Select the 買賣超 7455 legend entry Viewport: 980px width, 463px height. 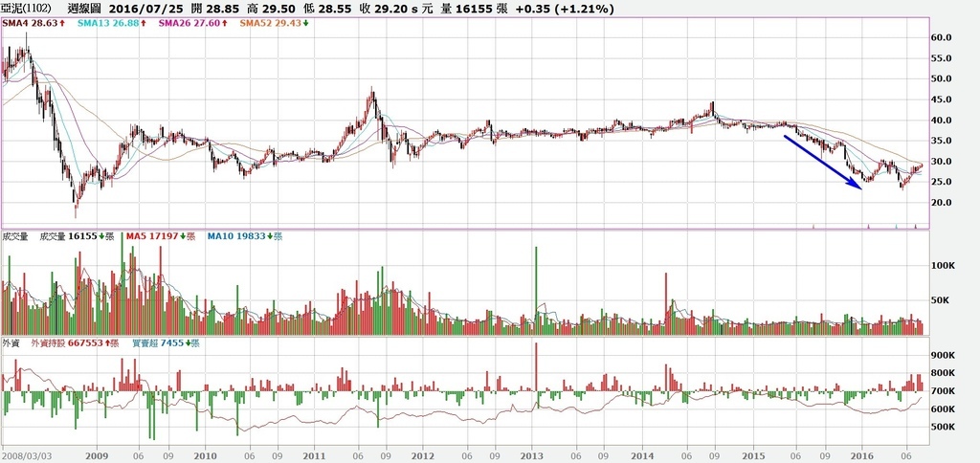pos(165,343)
